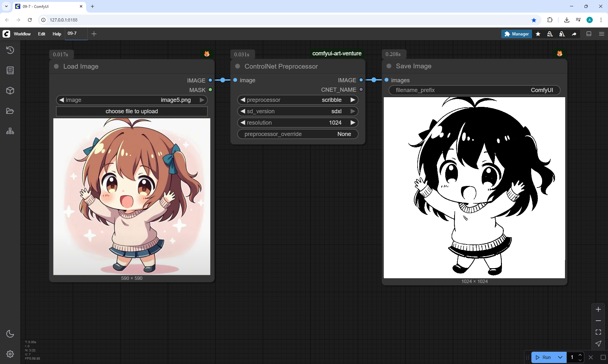
Task: Open the image5.png image selector
Action: click(132, 100)
